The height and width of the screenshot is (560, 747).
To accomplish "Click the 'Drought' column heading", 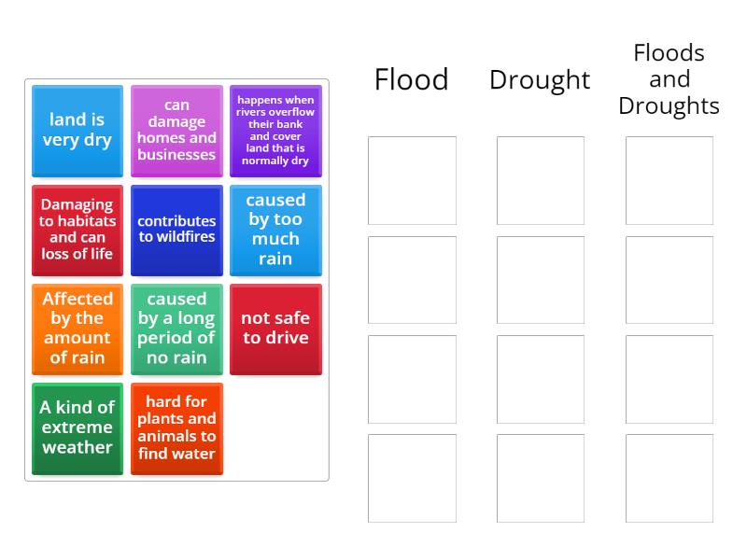I will pos(540,79).
